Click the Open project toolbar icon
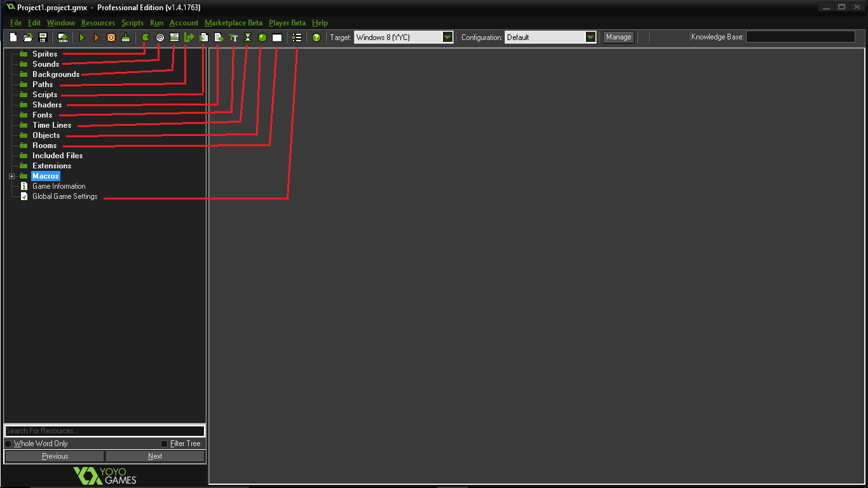Screen dimensions: 868x488 [x=28, y=37]
